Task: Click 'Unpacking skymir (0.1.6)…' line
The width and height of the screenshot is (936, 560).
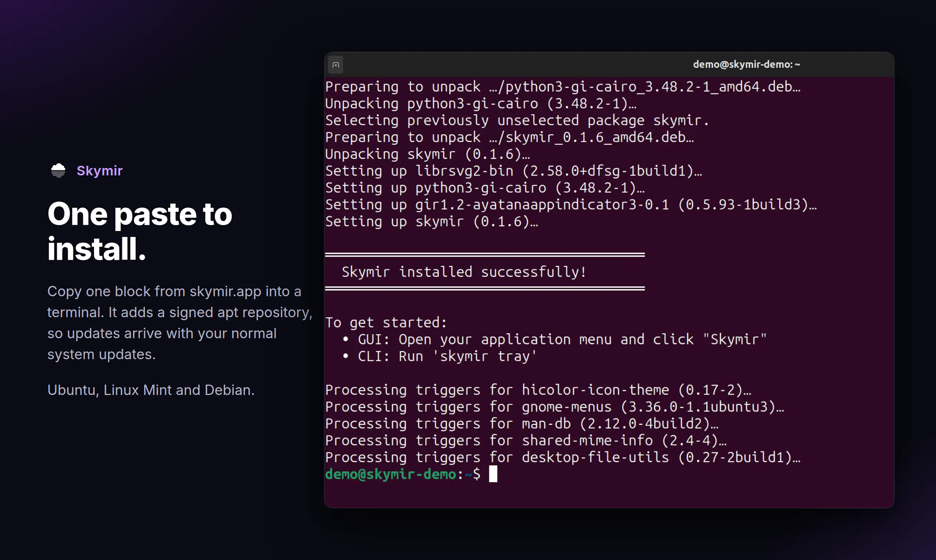Action: (427, 154)
